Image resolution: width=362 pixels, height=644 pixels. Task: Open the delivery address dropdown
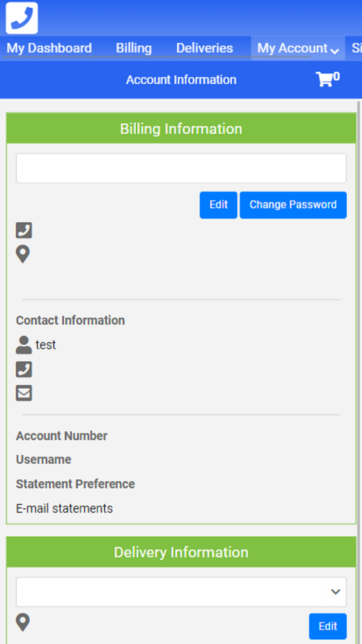[x=170, y=592]
